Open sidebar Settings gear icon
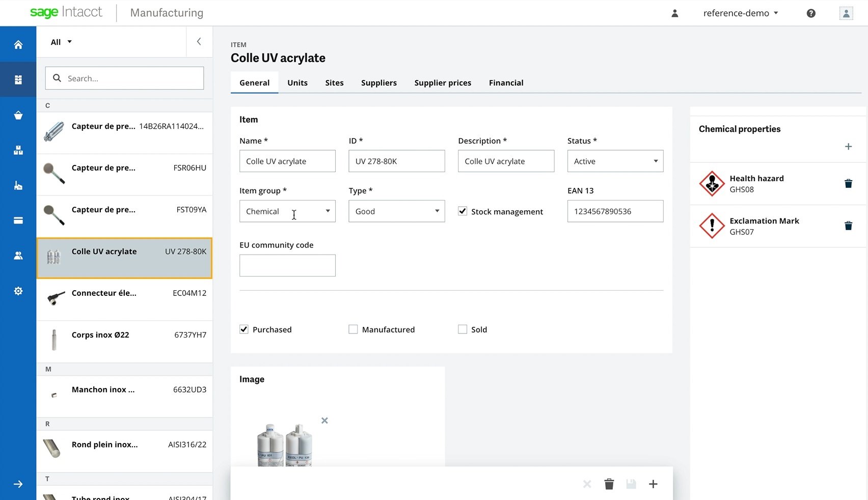868x500 pixels. pyautogui.click(x=18, y=291)
